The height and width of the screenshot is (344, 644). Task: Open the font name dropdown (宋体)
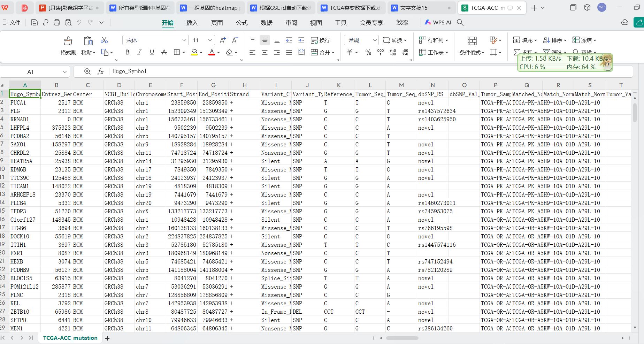[x=185, y=40]
